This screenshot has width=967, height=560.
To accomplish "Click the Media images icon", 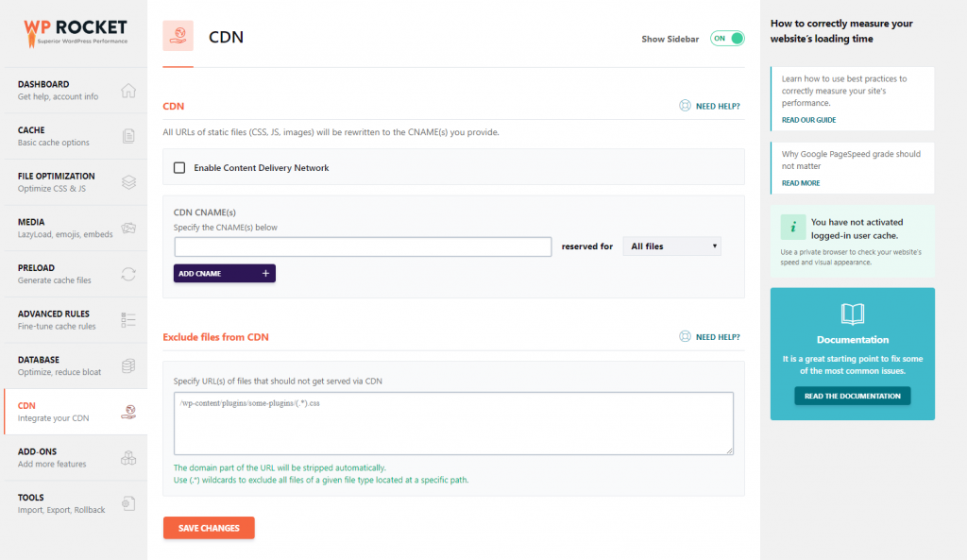I will click(128, 229).
